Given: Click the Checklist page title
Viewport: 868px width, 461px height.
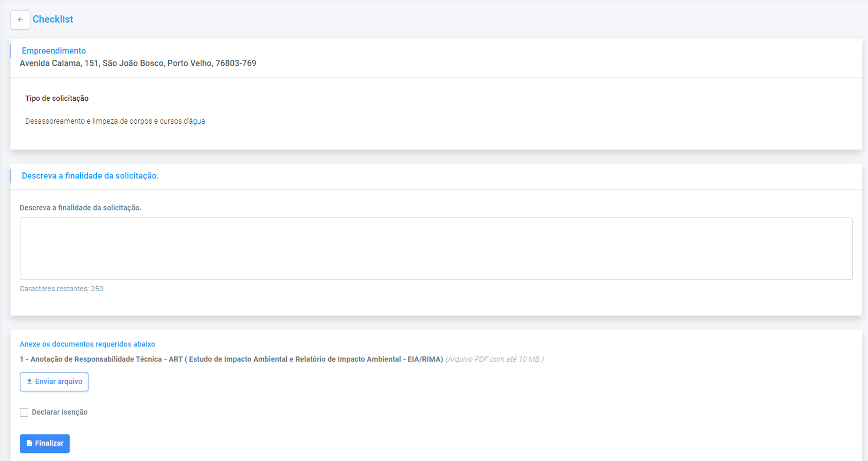Looking at the screenshot, I should click(53, 20).
